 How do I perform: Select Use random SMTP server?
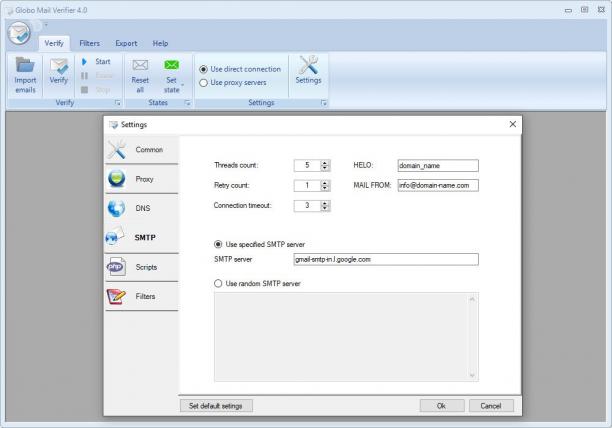(218, 284)
